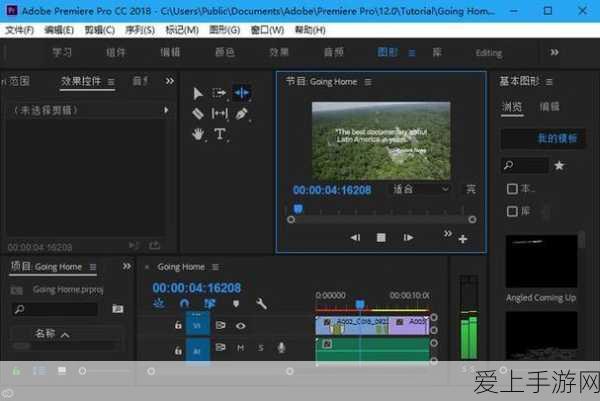Open the Going Home timeline panel menu

215,267
